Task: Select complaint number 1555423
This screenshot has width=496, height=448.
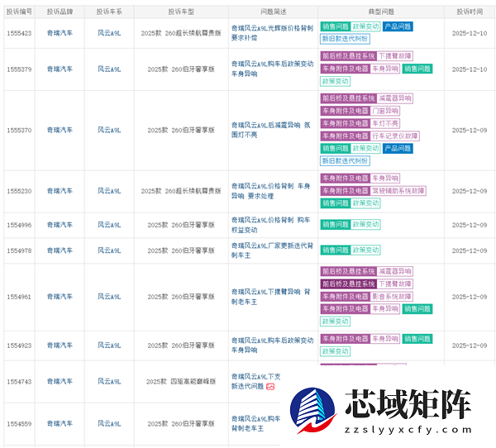Action: pyautogui.click(x=19, y=33)
